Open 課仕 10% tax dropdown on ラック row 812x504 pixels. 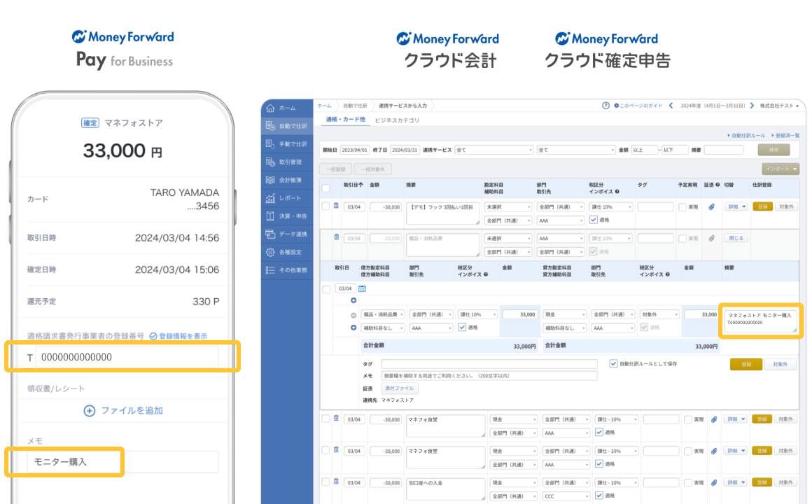tap(612, 206)
